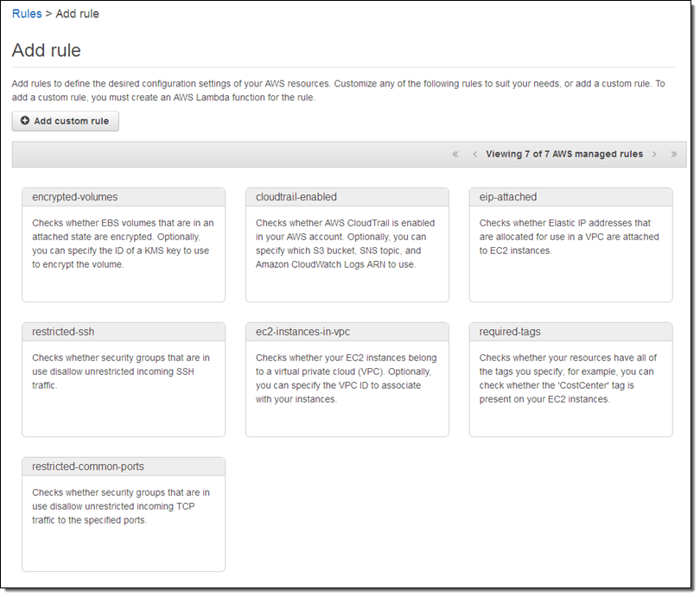
Task: Click the unrestricted incoming TCP description text
Action: (x=121, y=506)
